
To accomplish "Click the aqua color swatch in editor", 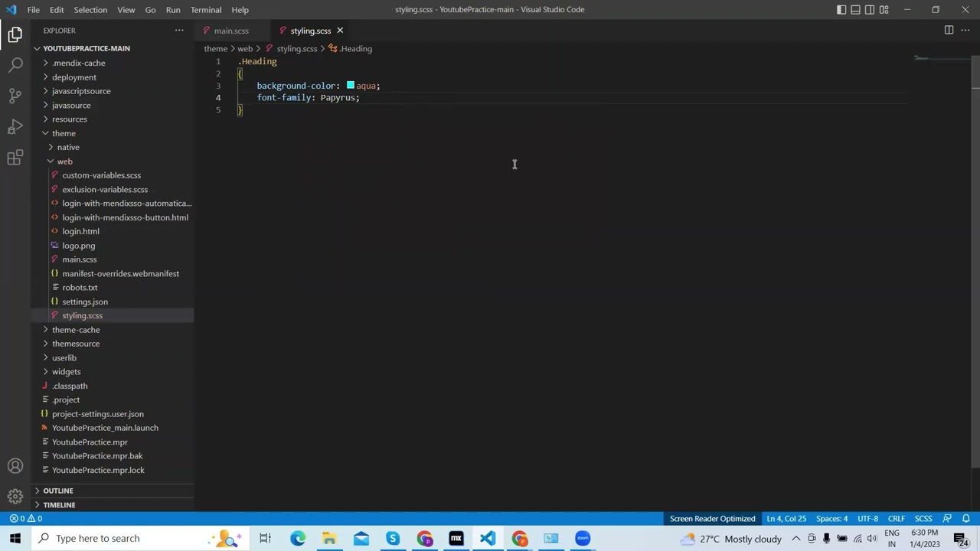I will (350, 86).
